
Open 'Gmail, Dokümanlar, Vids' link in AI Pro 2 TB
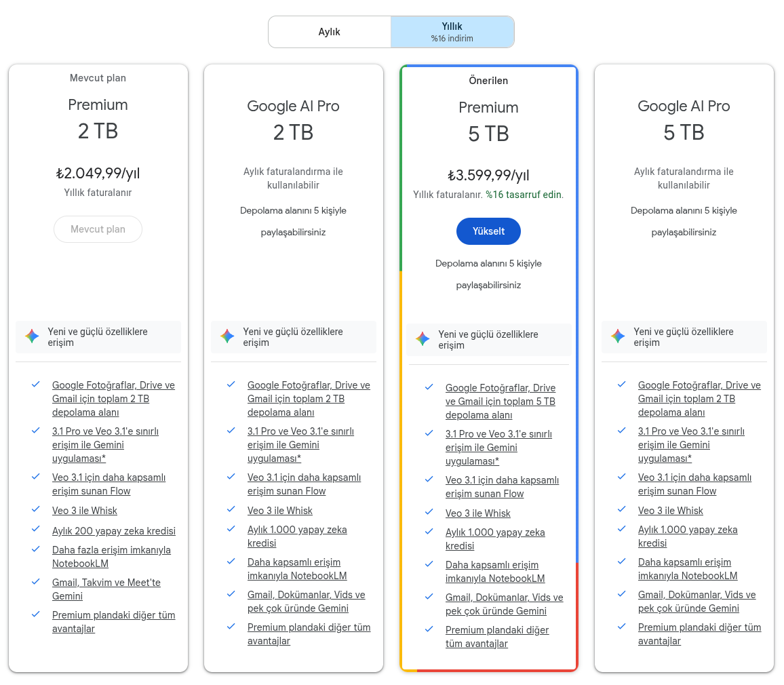[307, 601]
